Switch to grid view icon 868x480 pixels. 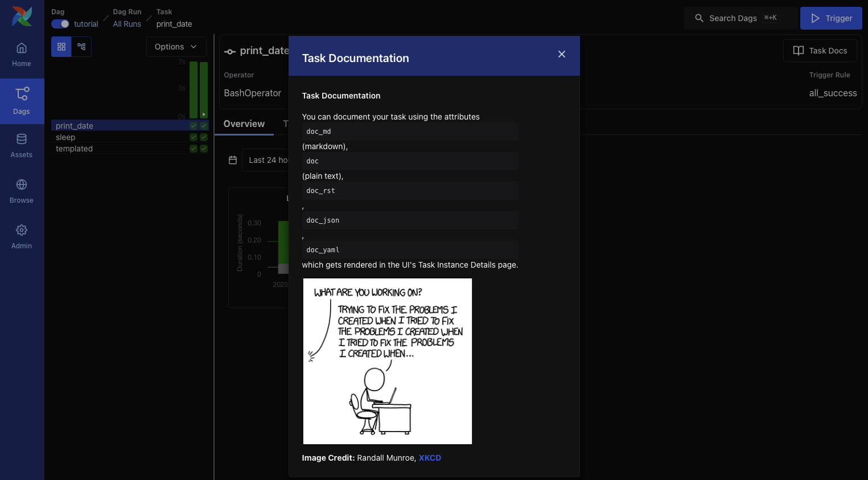click(61, 47)
